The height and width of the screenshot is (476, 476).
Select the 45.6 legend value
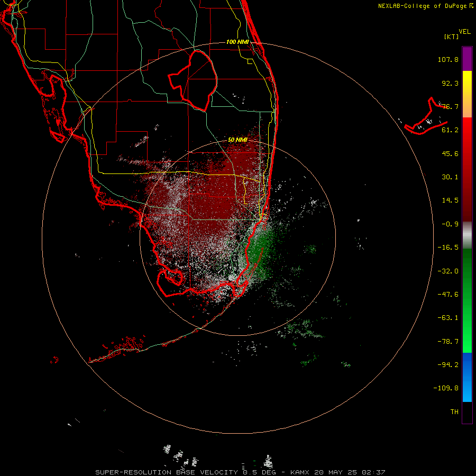tap(450, 153)
